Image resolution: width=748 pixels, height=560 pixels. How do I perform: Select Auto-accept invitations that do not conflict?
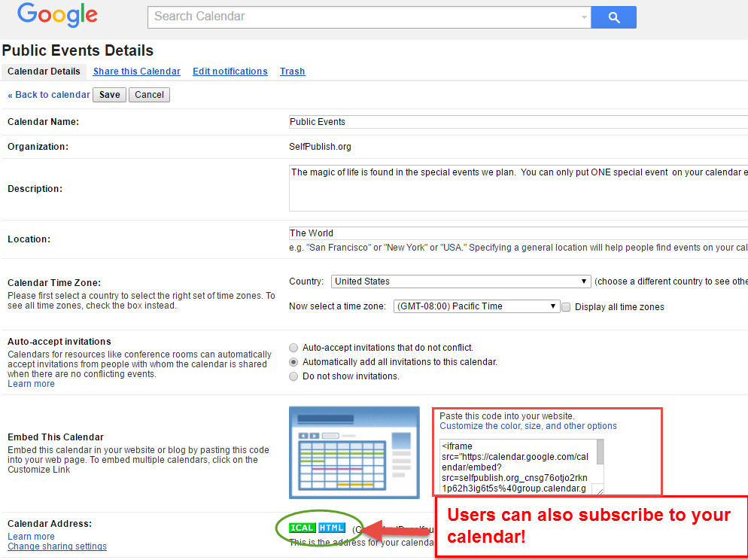pyautogui.click(x=293, y=348)
